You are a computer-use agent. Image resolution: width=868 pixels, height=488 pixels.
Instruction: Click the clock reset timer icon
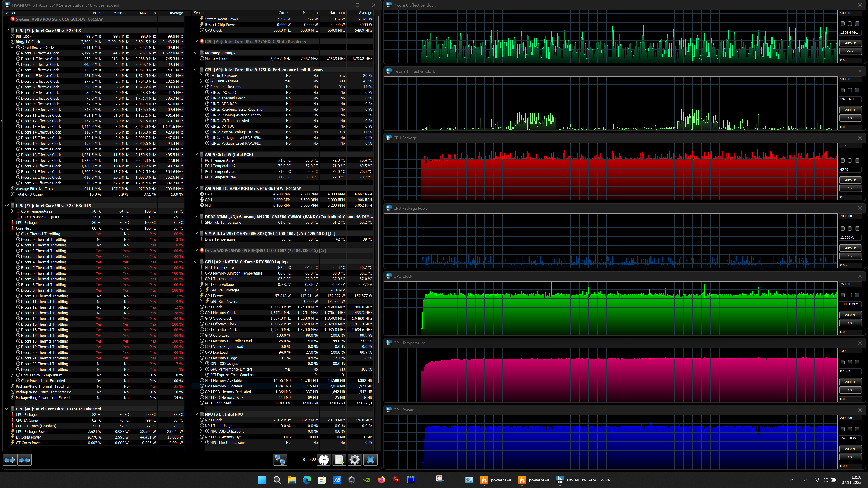pyautogui.click(x=324, y=460)
